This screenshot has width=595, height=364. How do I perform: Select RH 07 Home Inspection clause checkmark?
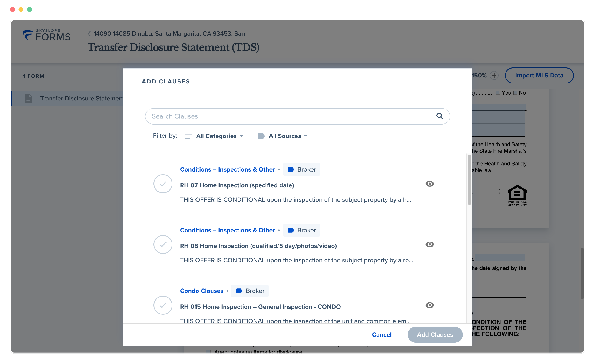[x=163, y=184]
